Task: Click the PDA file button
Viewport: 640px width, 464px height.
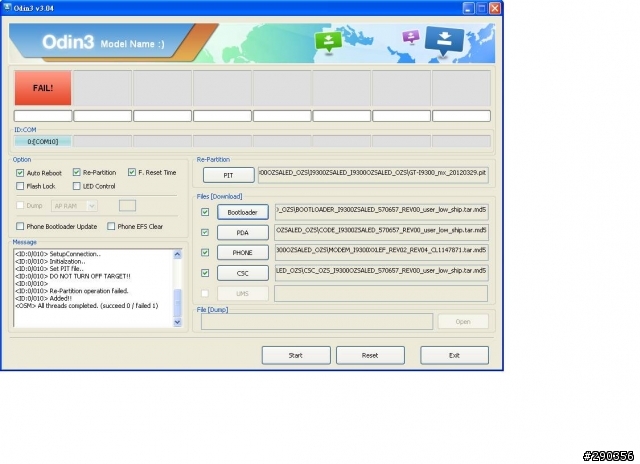Action: click(243, 233)
